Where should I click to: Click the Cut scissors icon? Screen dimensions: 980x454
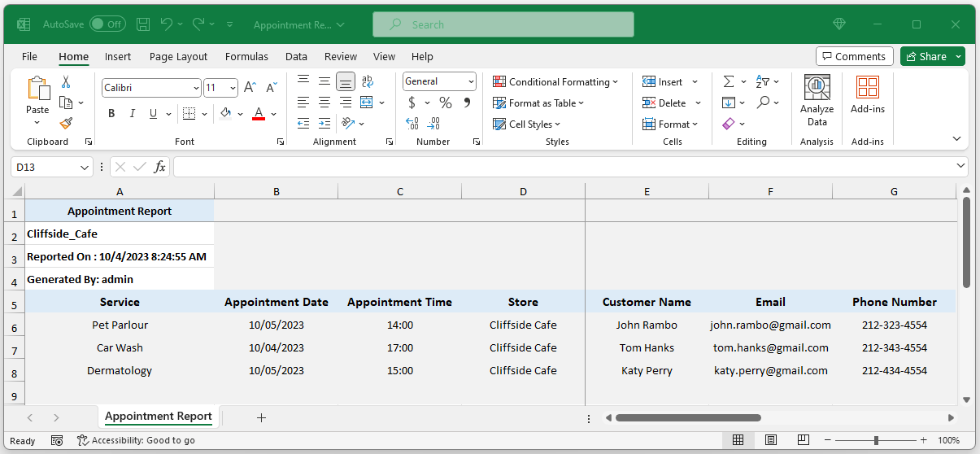[x=66, y=81]
